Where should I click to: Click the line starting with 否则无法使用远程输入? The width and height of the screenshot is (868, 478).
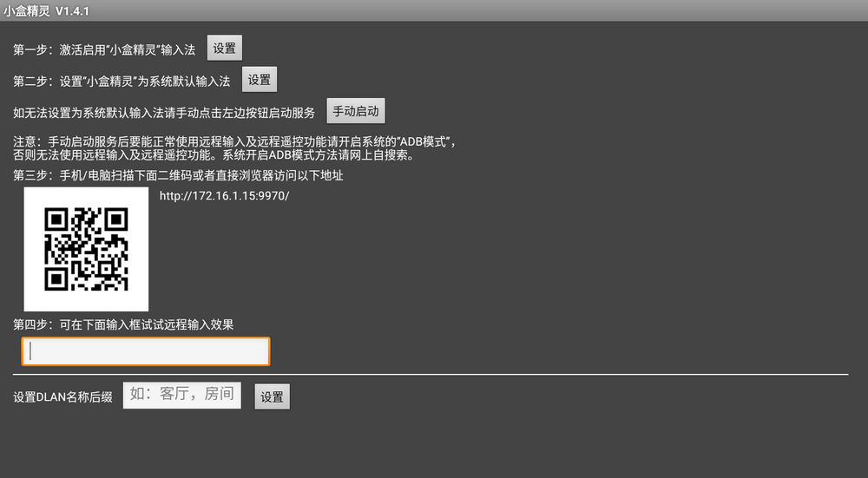[x=213, y=156]
